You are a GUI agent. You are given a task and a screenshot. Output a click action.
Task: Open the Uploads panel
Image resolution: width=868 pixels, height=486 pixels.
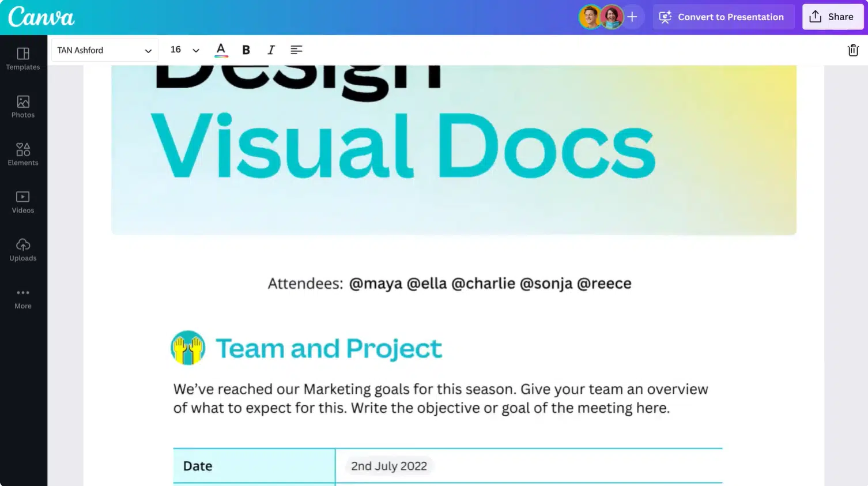(x=23, y=250)
